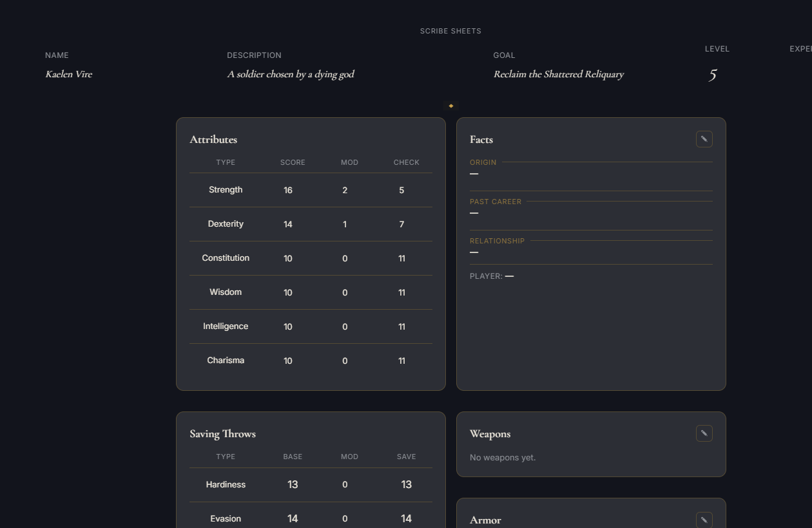Click the Saving Throws SAVE column header

pos(407,457)
